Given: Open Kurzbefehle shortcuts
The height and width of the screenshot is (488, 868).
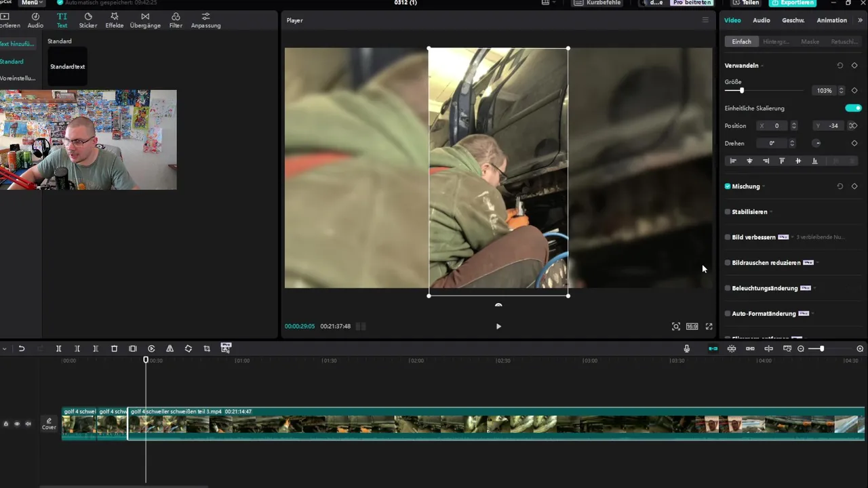Looking at the screenshot, I should 597,3.
